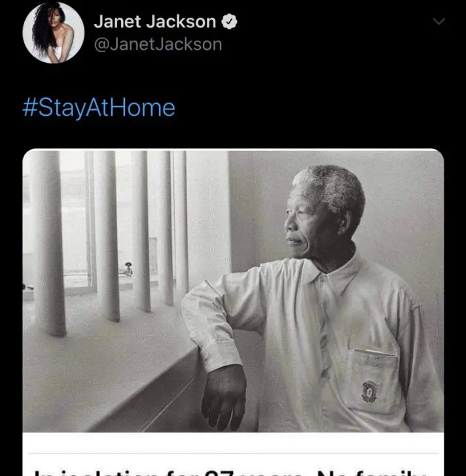
Task: Expand the tweet options chevron
Action: point(439,21)
